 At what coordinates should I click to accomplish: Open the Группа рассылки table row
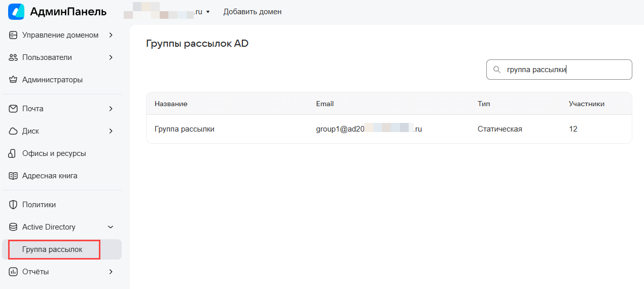185,129
